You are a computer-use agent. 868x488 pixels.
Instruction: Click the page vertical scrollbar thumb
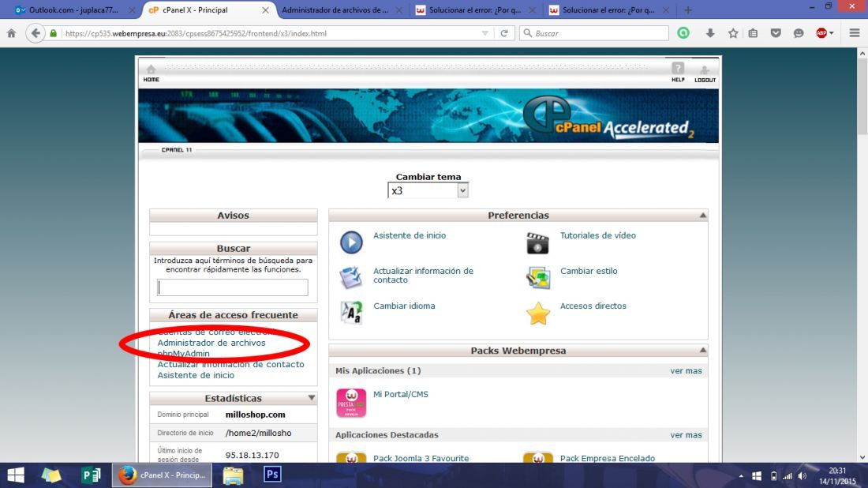862,97
